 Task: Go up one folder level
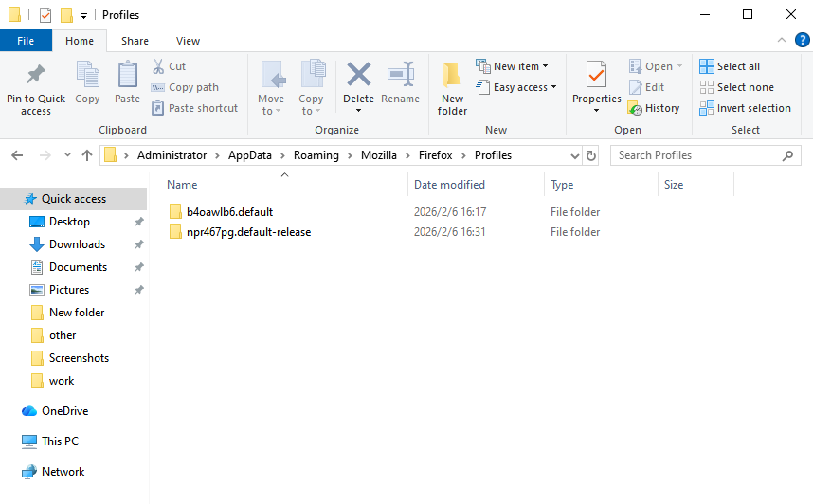(x=87, y=155)
